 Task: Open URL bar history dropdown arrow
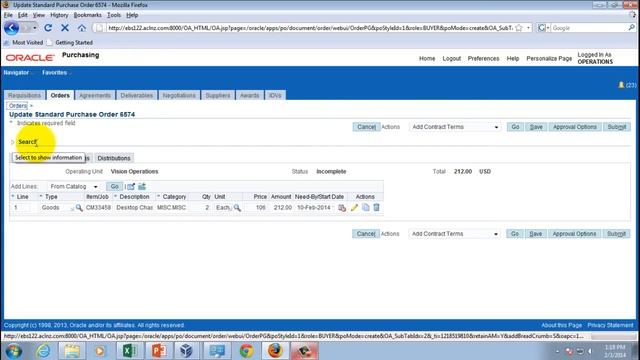pos(529,28)
